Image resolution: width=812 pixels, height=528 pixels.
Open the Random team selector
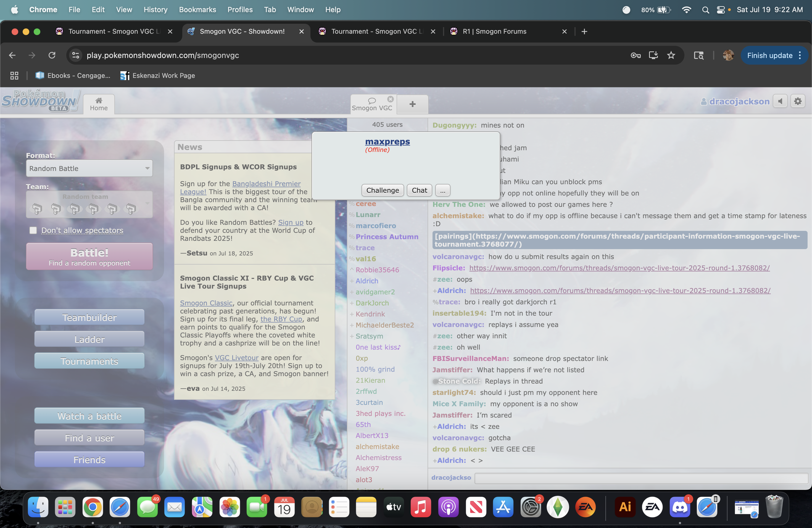pyautogui.click(x=89, y=205)
